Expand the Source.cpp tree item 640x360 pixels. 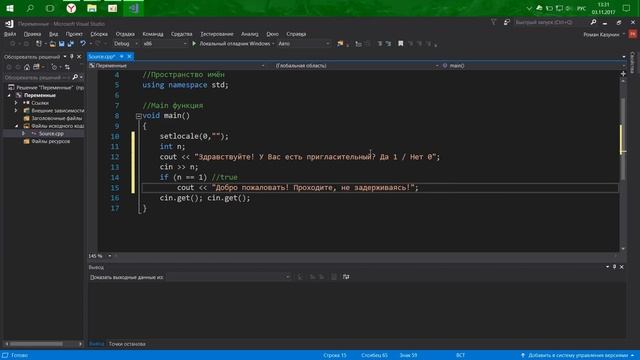23,133
